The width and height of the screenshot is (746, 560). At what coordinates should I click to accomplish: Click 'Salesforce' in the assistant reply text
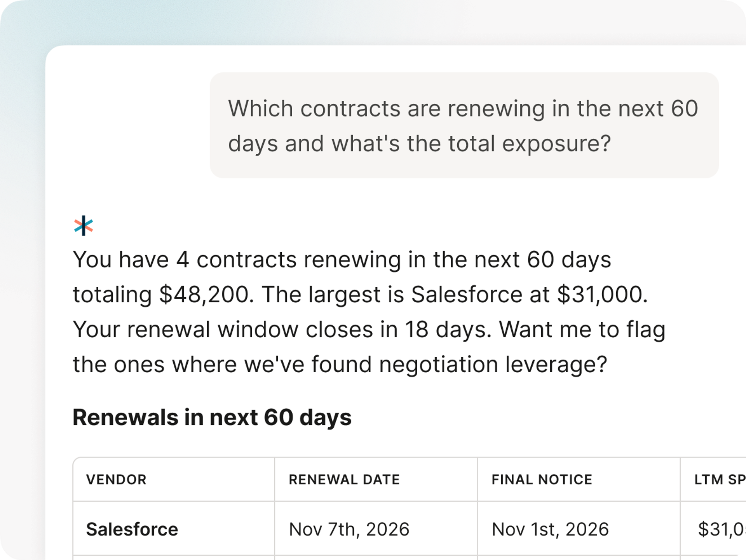click(467, 295)
